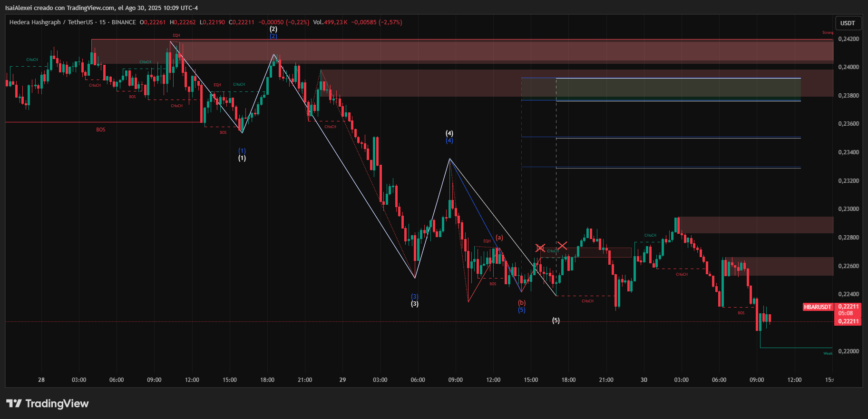Select the white (4) wave label
This screenshot has width=868, height=419.
click(449, 133)
